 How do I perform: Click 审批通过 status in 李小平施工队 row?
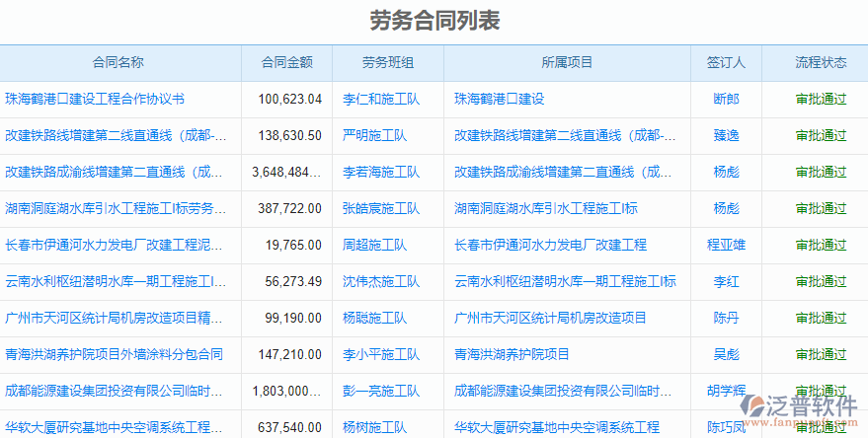click(x=821, y=354)
